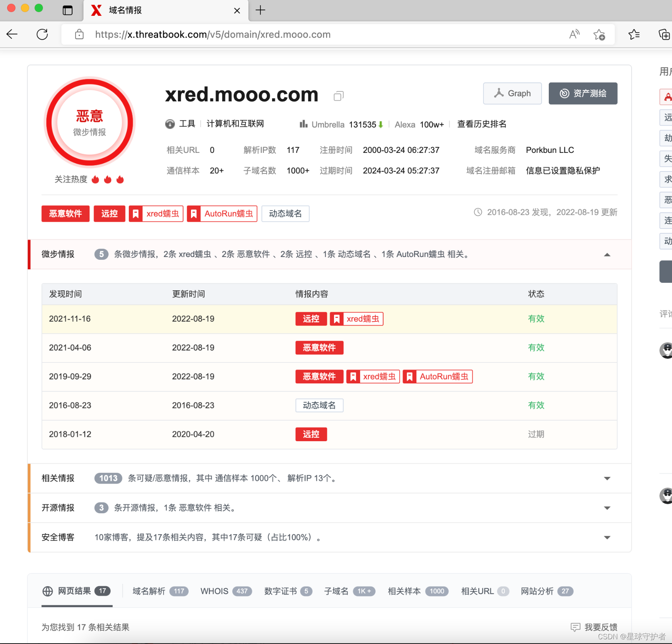Click the Umbrella ranking bar chart icon

coord(304,124)
